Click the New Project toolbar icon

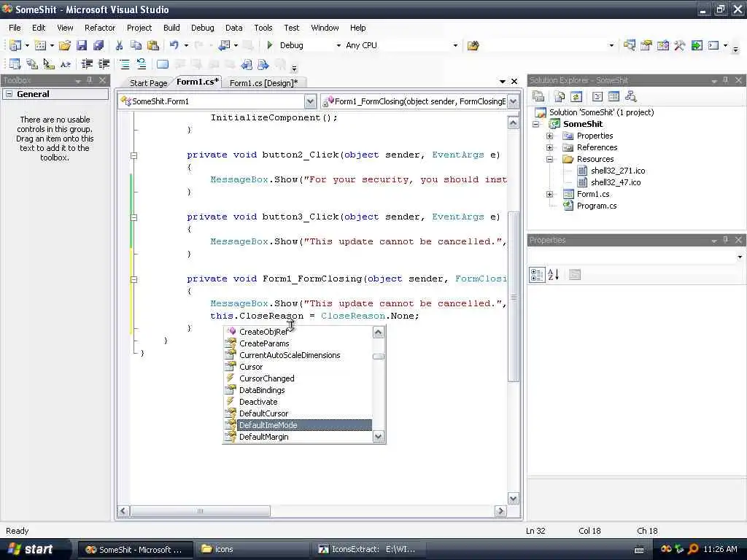click(x=15, y=45)
